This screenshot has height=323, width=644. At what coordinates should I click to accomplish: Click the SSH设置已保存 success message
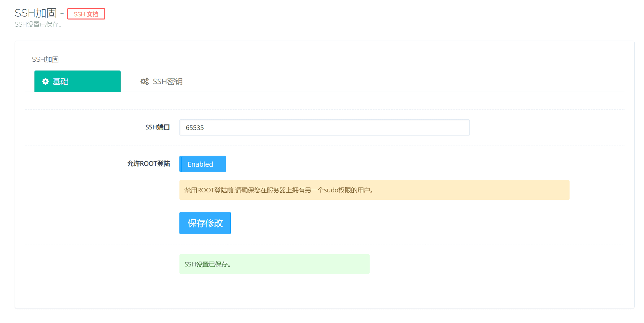coord(274,264)
